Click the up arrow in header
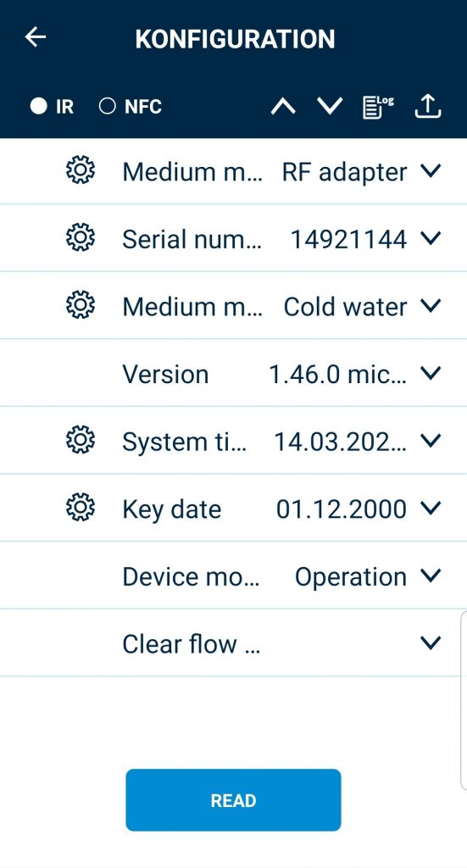The height and width of the screenshot is (868, 467). tap(283, 106)
